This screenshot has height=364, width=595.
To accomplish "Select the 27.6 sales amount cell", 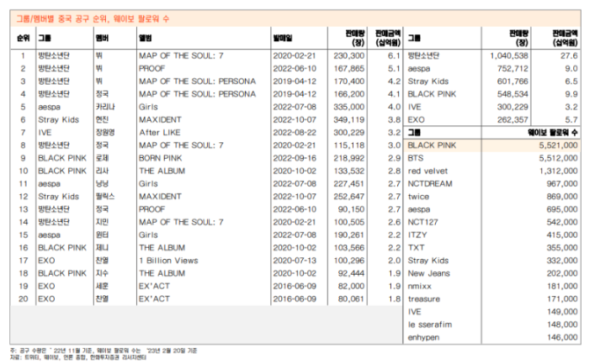I will point(569,55).
